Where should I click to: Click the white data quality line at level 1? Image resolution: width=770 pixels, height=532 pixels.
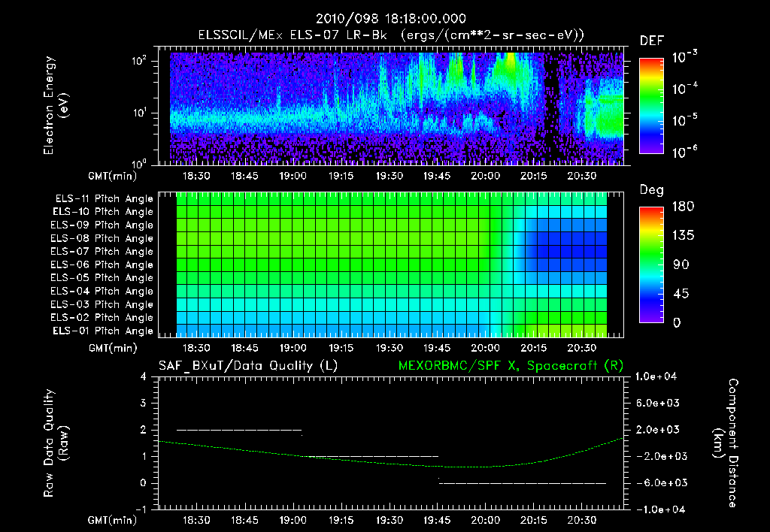point(370,456)
